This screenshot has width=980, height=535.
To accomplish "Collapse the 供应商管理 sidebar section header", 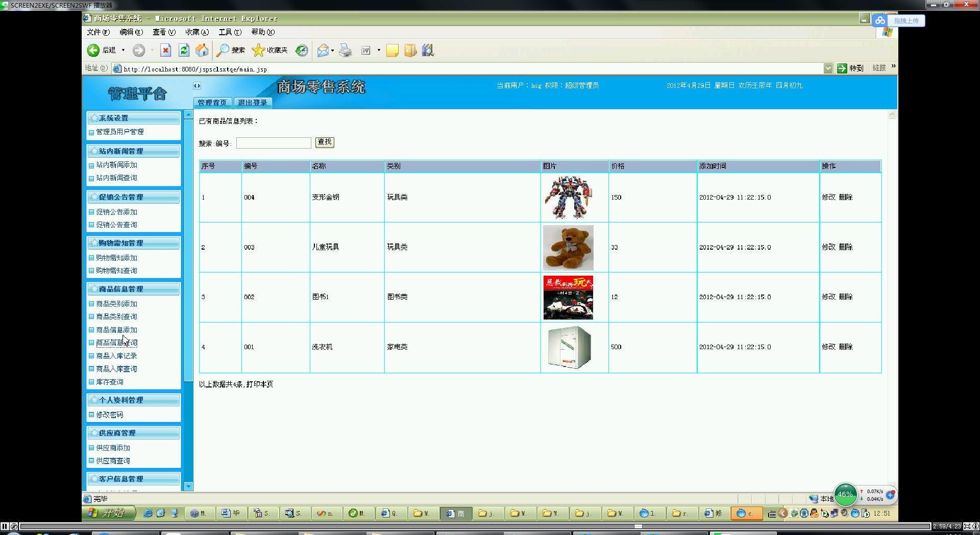I will (133, 433).
